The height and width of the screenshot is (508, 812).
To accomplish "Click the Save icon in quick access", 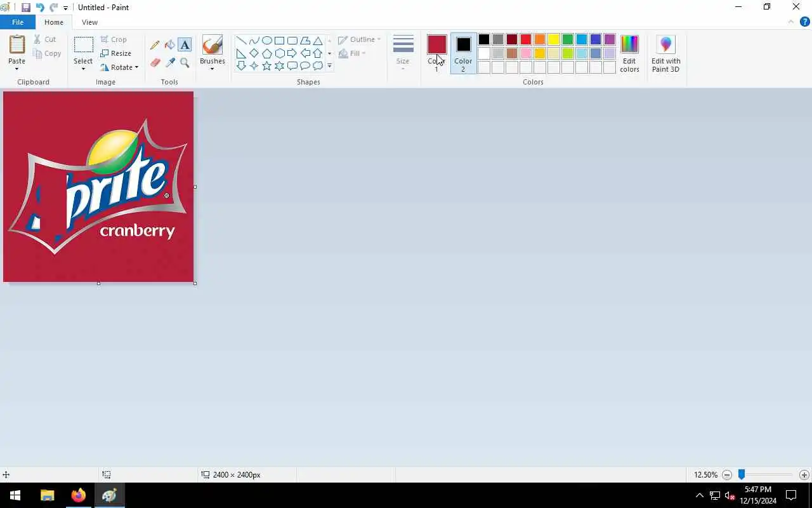I will [26, 8].
